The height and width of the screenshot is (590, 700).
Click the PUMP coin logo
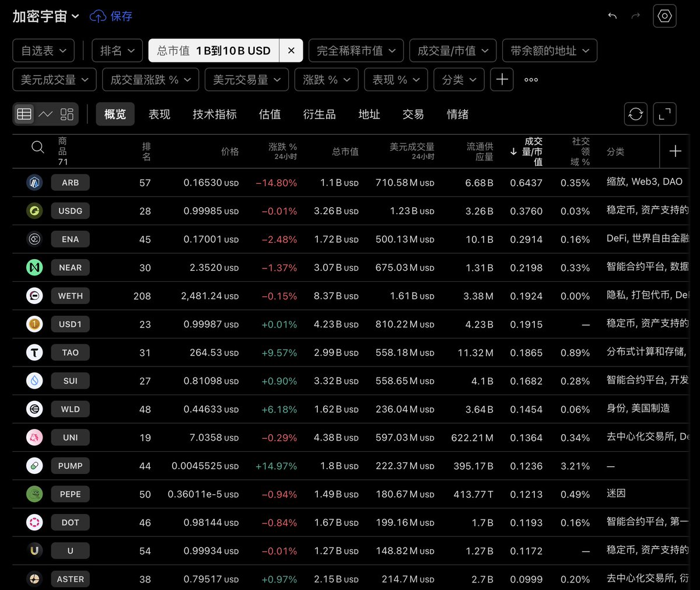coord(35,466)
